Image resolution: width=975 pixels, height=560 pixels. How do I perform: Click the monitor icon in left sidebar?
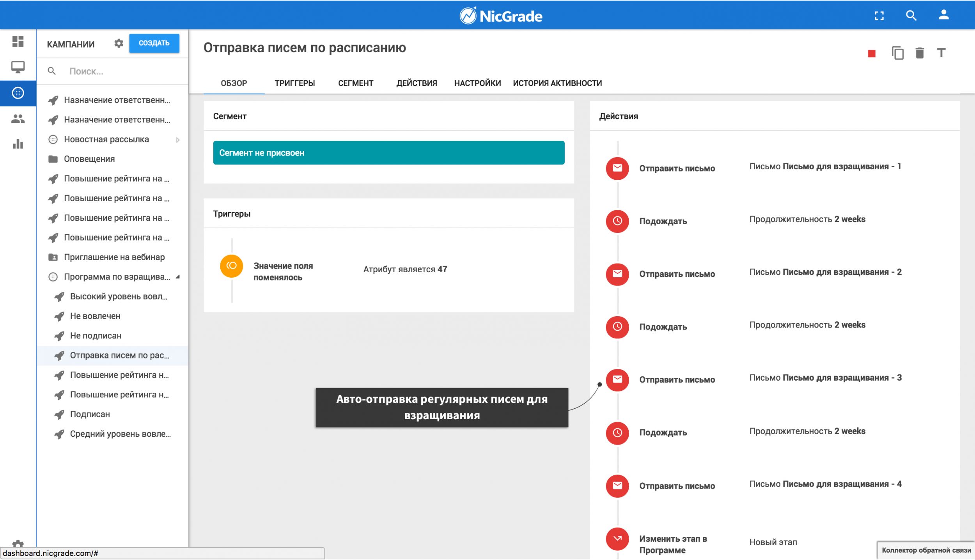(x=18, y=67)
